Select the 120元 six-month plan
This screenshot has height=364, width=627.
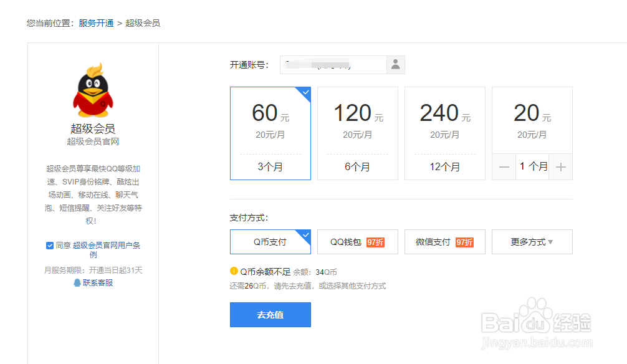(x=357, y=133)
